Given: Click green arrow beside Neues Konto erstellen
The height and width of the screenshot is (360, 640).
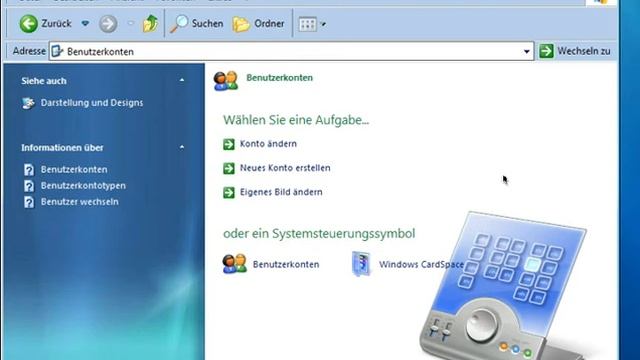Looking at the screenshot, I should click(229, 168).
